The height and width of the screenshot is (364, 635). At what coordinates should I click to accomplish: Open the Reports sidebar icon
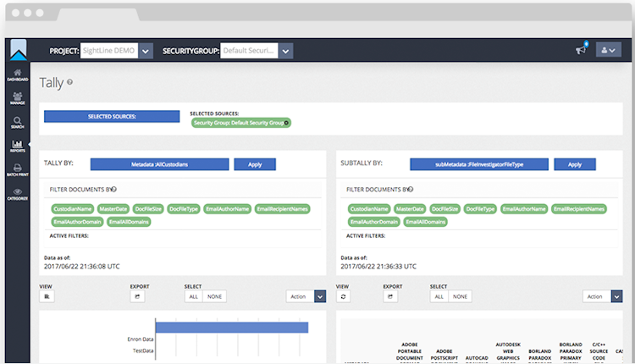click(18, 146)
